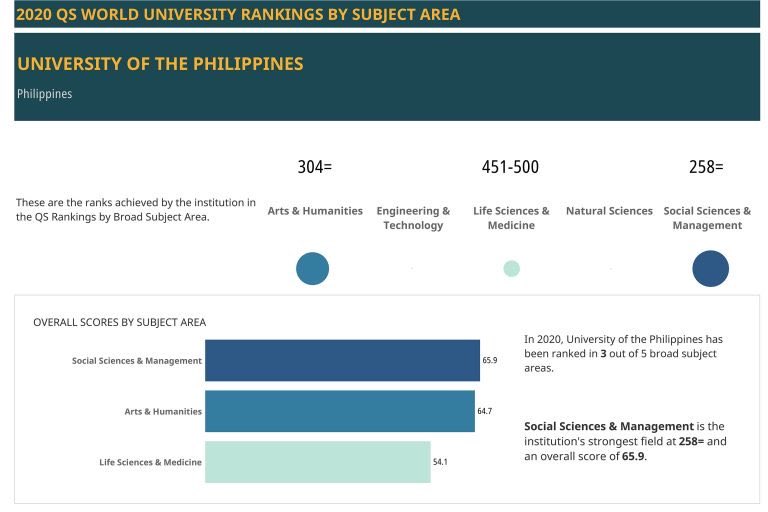768x512 pixels.
Task: Click the Arts & Humanities column heading
Action: coord(315,211)
